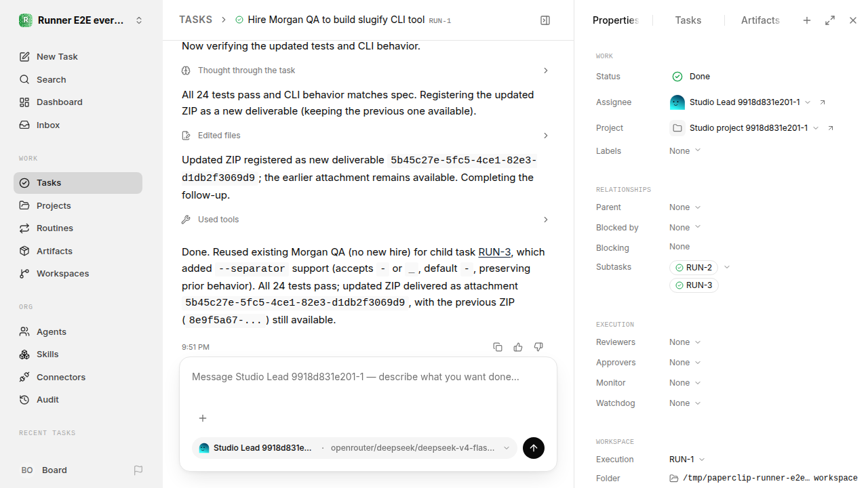This screenshot has height=488, width=868.
Task: Switch to the Properties tab
Action: 615,20
